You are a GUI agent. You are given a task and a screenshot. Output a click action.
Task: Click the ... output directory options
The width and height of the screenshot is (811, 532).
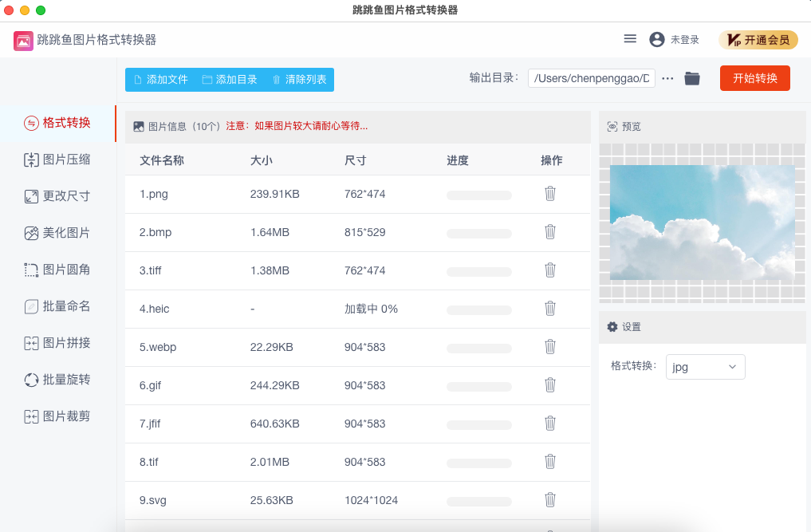667,77
